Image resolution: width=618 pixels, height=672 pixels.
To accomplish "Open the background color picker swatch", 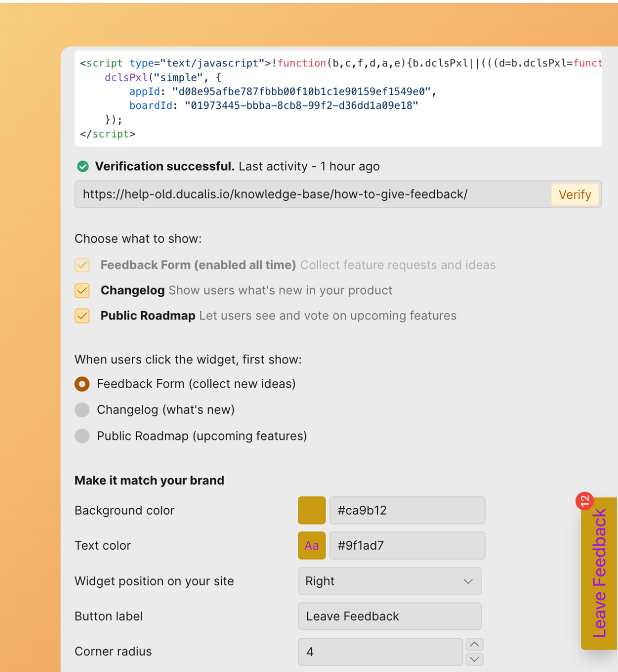I will tap(311, 510).
